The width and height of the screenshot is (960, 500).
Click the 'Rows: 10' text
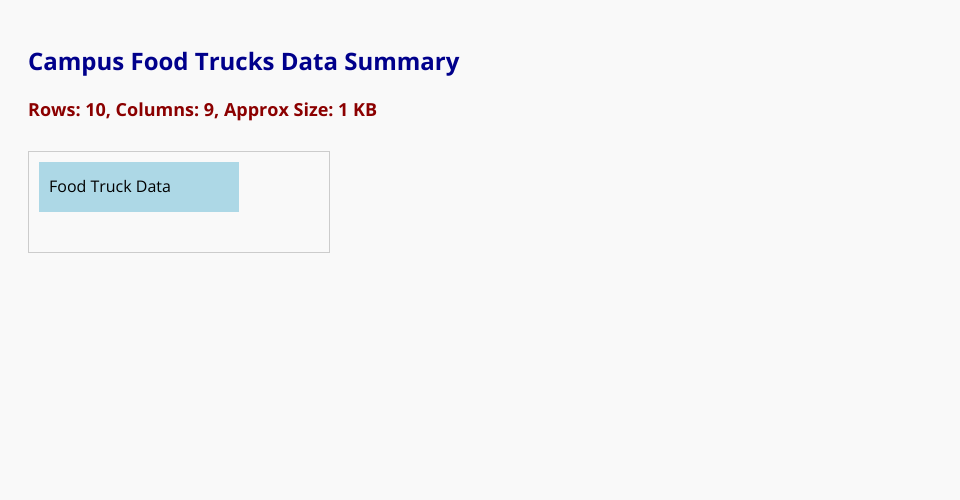pos(67,110)
